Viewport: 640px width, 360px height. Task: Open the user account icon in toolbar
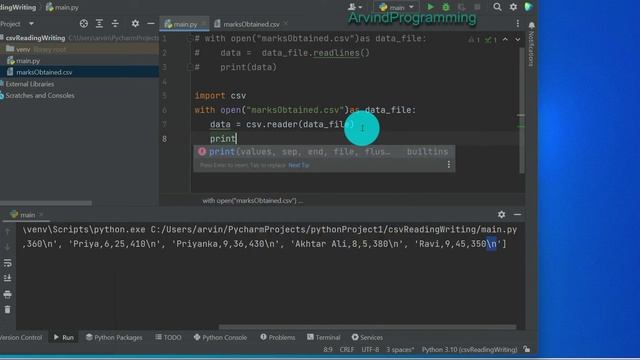pyautogui.click(x=352, y=7)
